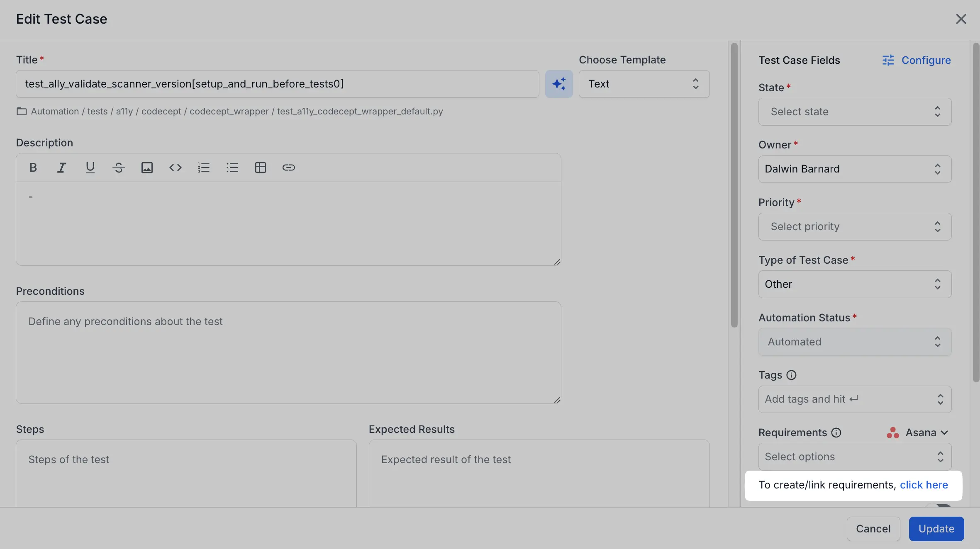
Task: Insert a hyperlink via the link icon
Action: click(289, 168)
